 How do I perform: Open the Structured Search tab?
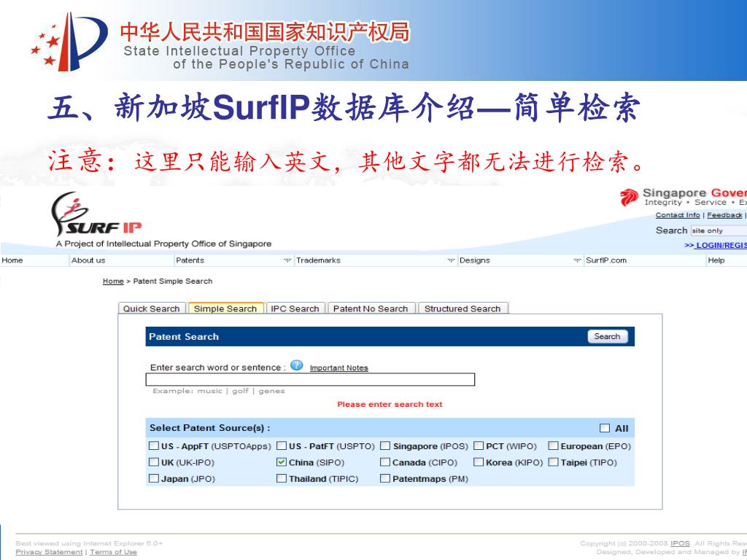pos(462,308)
